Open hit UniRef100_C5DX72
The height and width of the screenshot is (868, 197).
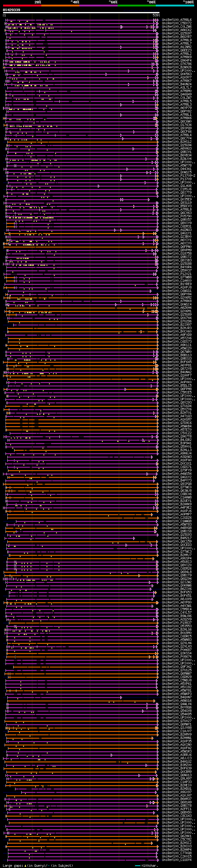[x=177, y=23]
